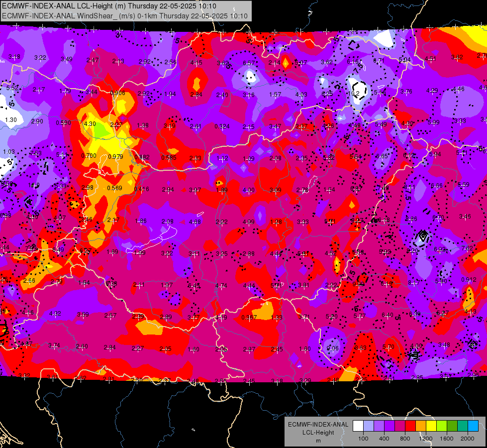Click the wind shear value '2.66'
The width and height of the screenshot is (487, 448).
click(29, 280)
